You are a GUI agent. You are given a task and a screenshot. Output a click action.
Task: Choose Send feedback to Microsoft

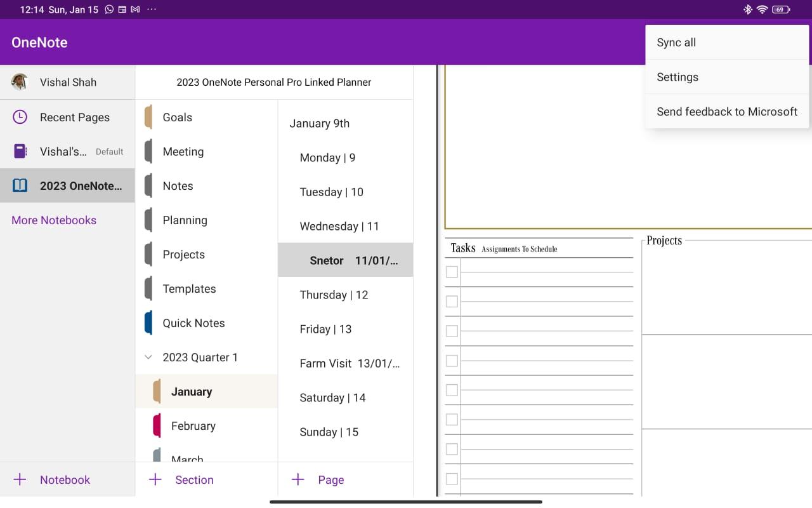(727, 111)
